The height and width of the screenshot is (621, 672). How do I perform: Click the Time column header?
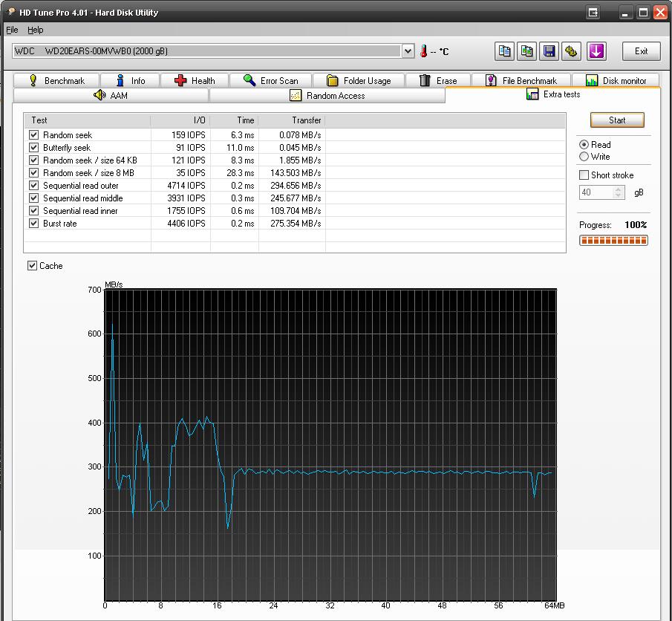click(x=235, y=120)
